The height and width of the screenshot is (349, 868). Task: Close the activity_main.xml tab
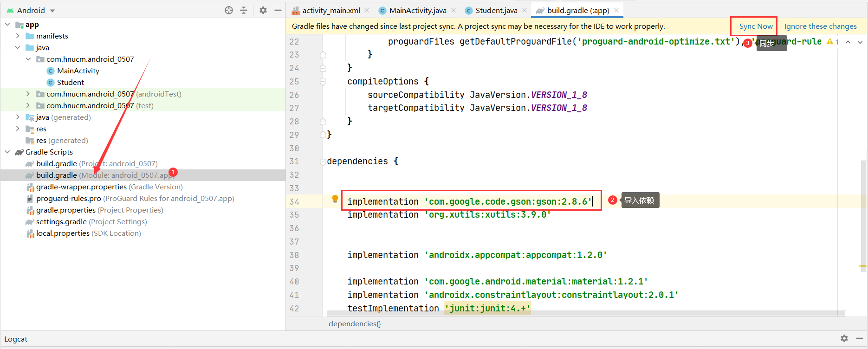click(367, 10)
